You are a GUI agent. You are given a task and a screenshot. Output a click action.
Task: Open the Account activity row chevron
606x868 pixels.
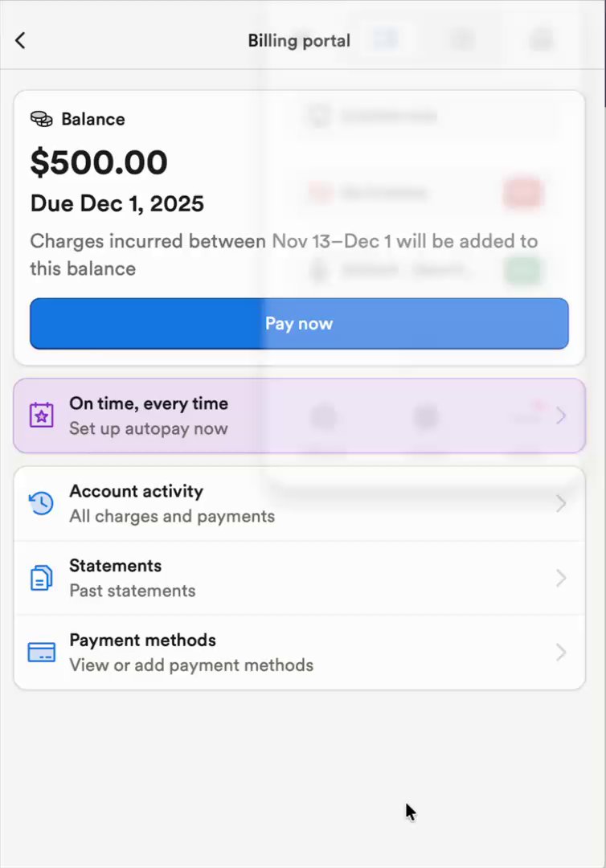pos(561,504)
